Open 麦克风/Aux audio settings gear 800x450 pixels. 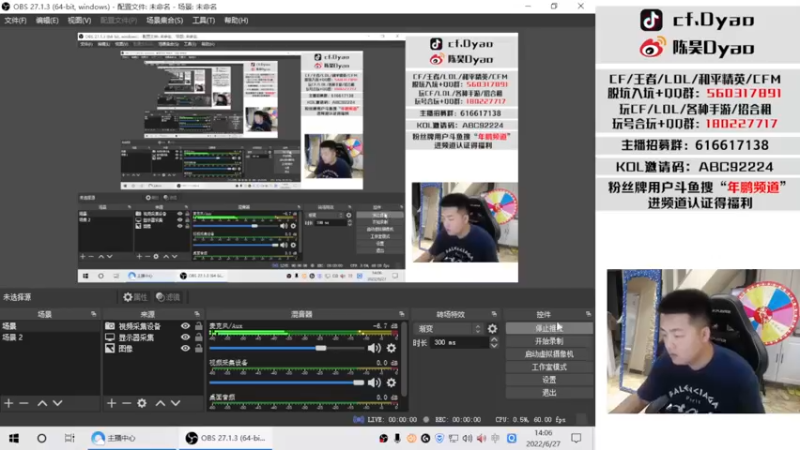[391, 348]
